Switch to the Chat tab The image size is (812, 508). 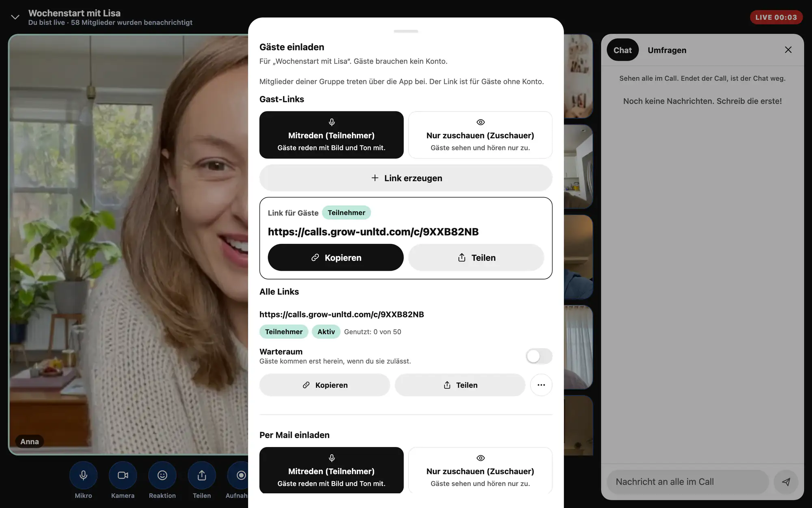click(622, 50)
